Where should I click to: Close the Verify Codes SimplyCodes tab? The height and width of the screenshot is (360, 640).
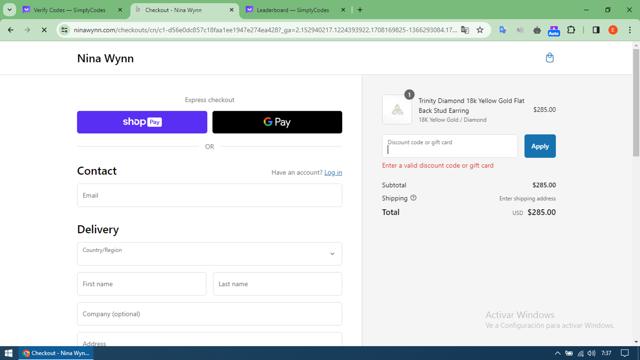120,10
